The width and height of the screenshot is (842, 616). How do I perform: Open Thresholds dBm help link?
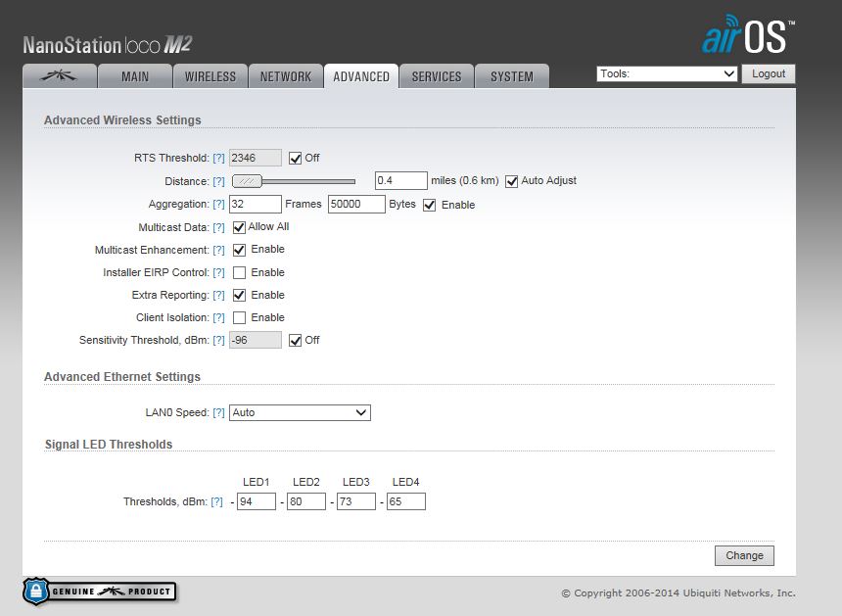click(216, 502)
